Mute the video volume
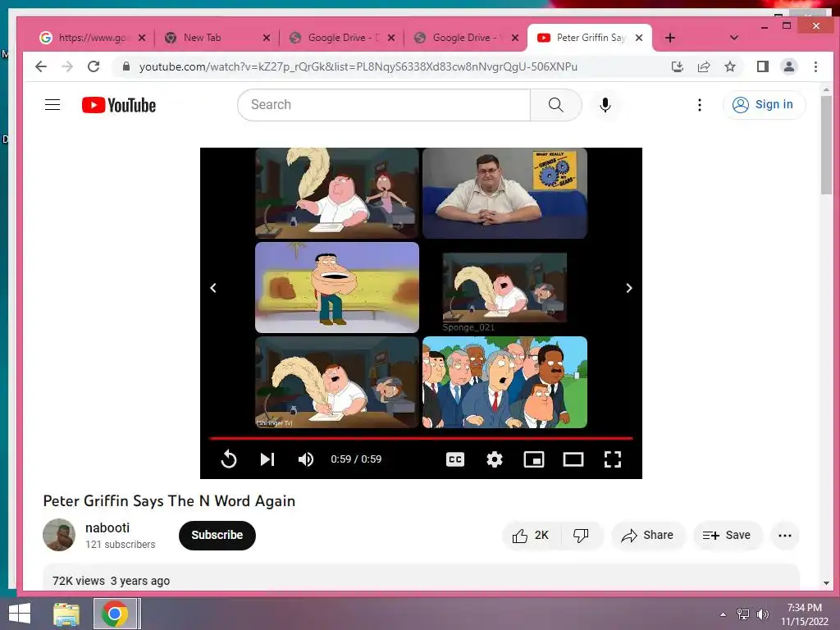The height and width of the screenshot is (630, 840). (x=306, y=459)
